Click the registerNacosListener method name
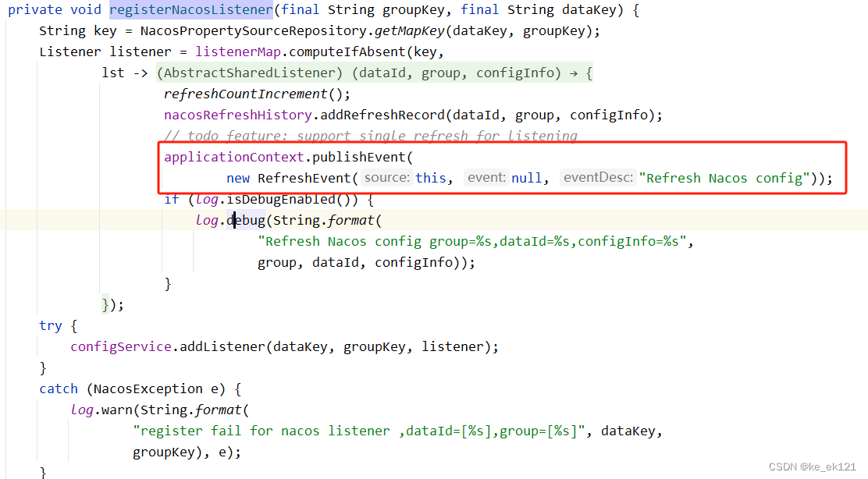Viewport: 868px width, 479px height. [x=191, y=10]
